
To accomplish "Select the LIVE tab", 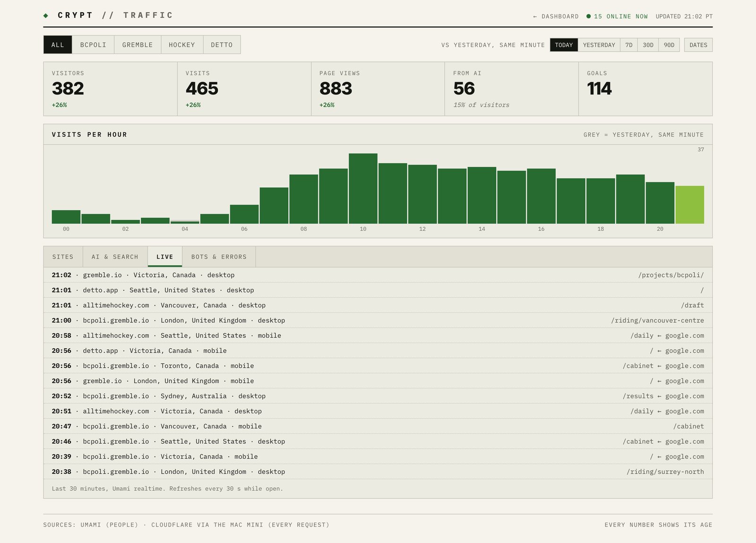I will 165,257.
